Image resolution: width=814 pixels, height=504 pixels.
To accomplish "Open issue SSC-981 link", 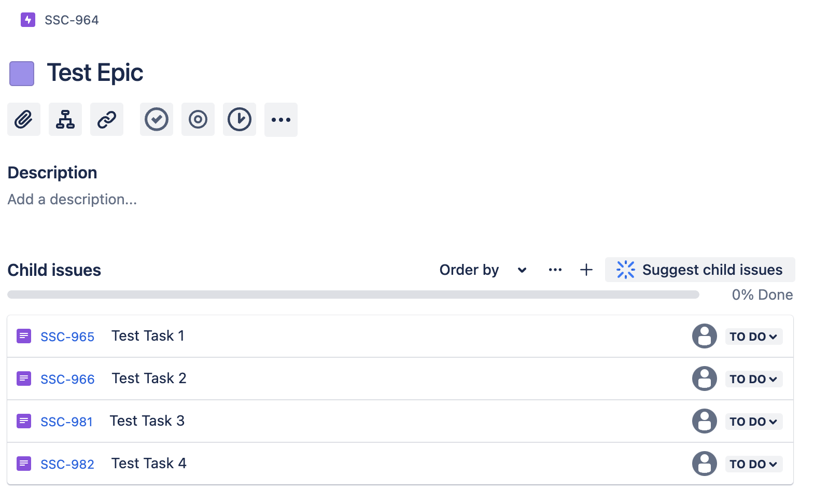I will (67, 422).
